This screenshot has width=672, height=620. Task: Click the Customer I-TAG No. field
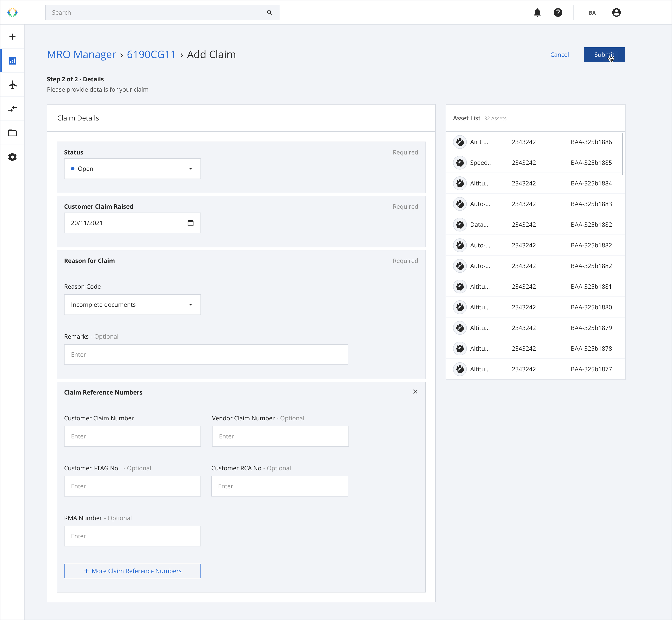(x=132, y=486)
